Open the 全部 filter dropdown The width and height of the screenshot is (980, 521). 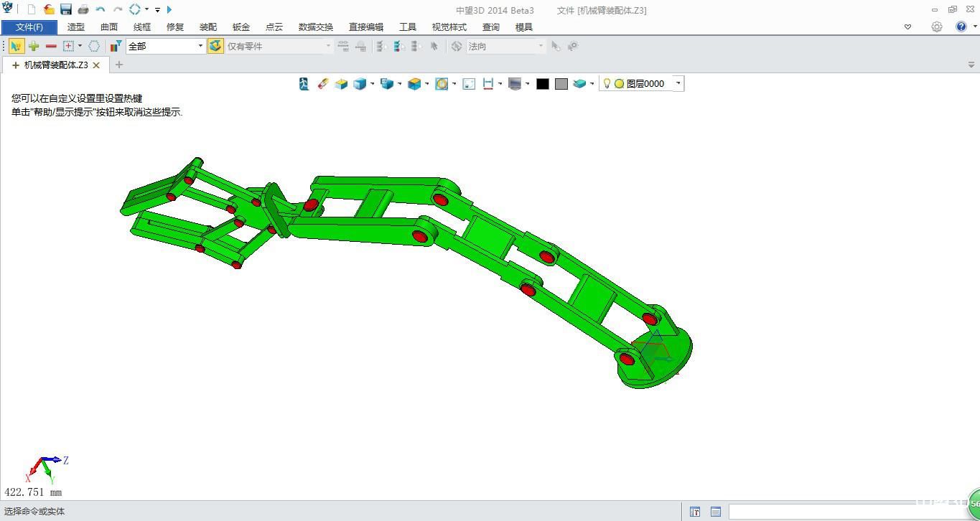pyautogui.click(x=200, y=46)
